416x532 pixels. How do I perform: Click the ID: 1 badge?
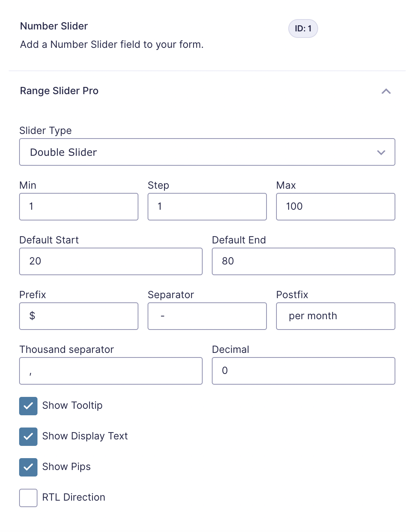click(303, 28)
